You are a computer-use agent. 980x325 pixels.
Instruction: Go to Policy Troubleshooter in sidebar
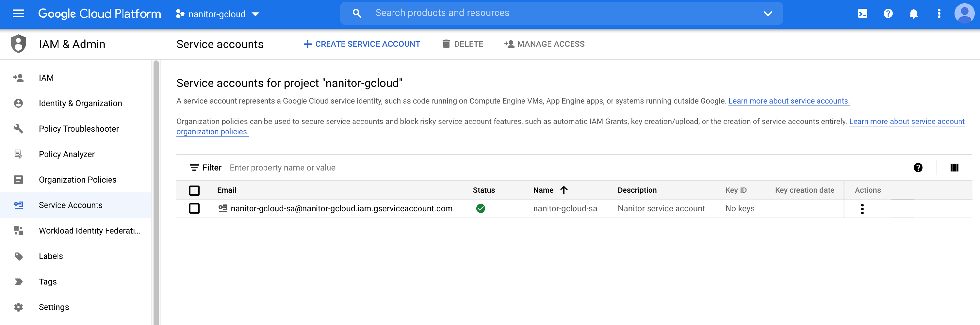pos(78,129)
